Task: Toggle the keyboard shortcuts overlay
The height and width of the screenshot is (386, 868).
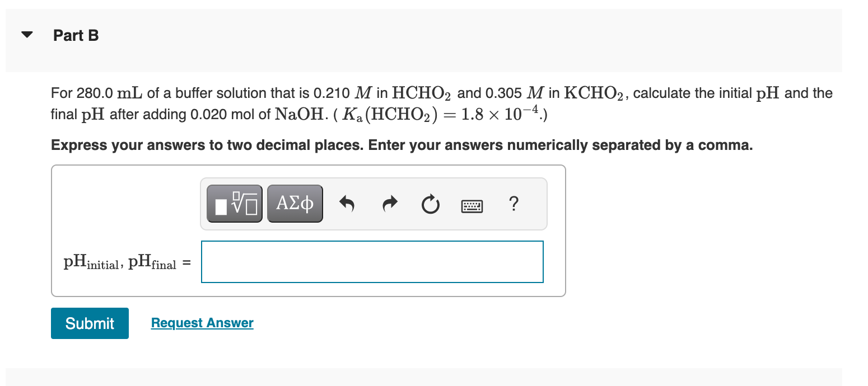Action: coord(472,205)
